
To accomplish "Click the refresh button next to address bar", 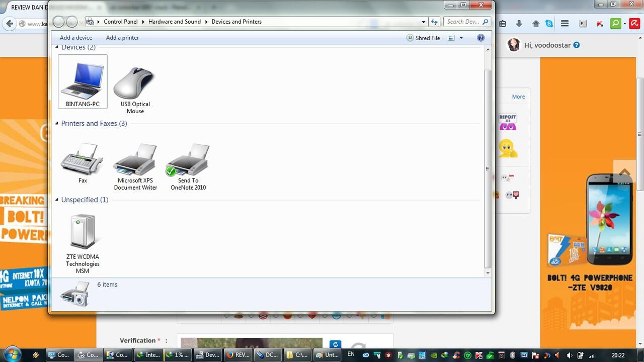I will pyautogui.click(x=435, y=22).
